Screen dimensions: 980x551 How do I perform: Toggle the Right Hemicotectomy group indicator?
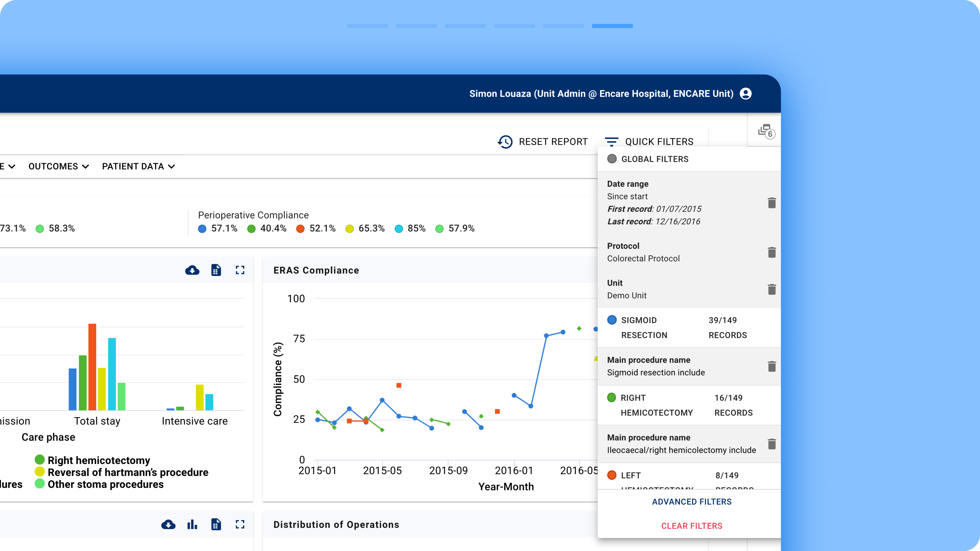coord(611,397)
